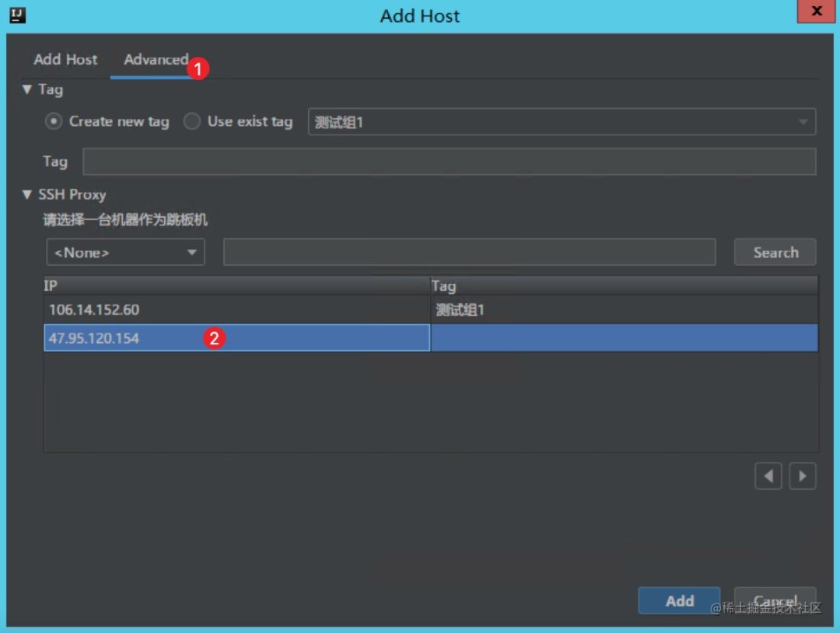Viewport: 840px width, 633px height.
Task: Close the Add Host dialog
Action: click(x=816, y=11)
